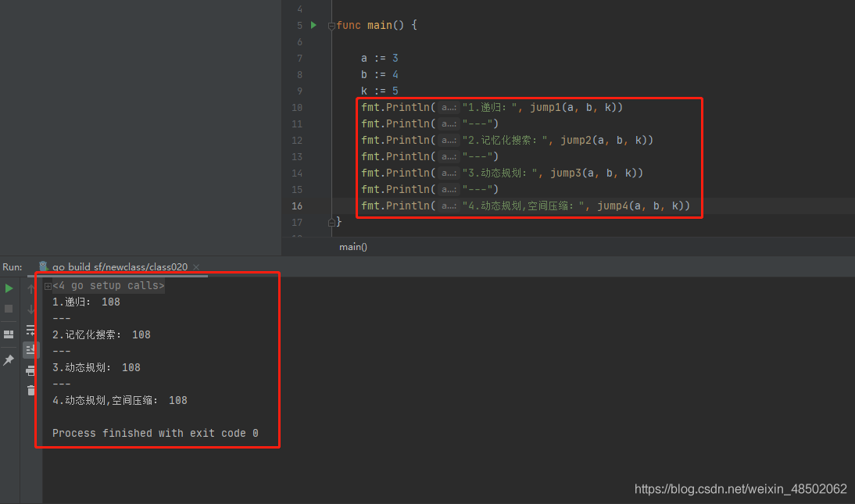Click the "3.动态规划: " string literal in code

(x=500, y=173)
